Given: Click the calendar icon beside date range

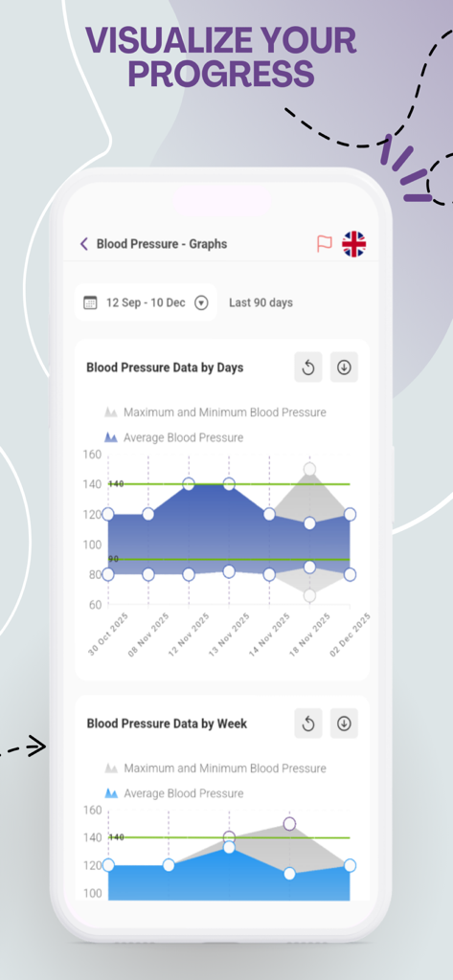Looking at the screenshot, I should pos(90,303).
